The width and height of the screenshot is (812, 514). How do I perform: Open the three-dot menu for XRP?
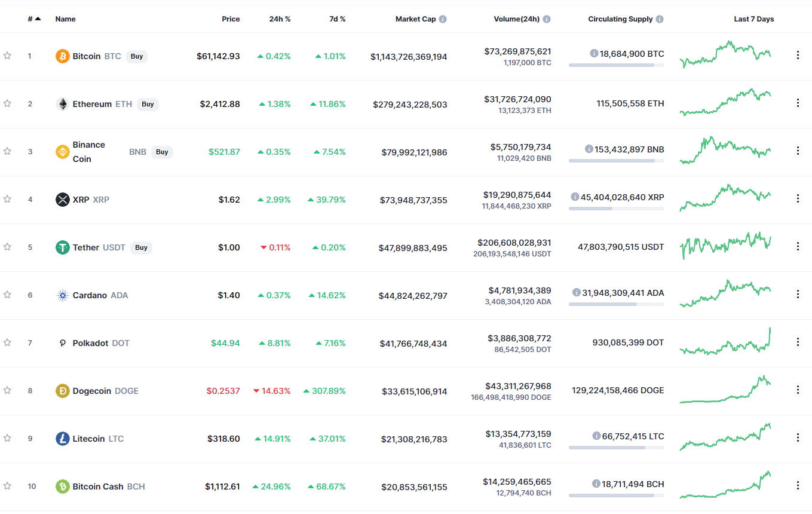(798, 198)
